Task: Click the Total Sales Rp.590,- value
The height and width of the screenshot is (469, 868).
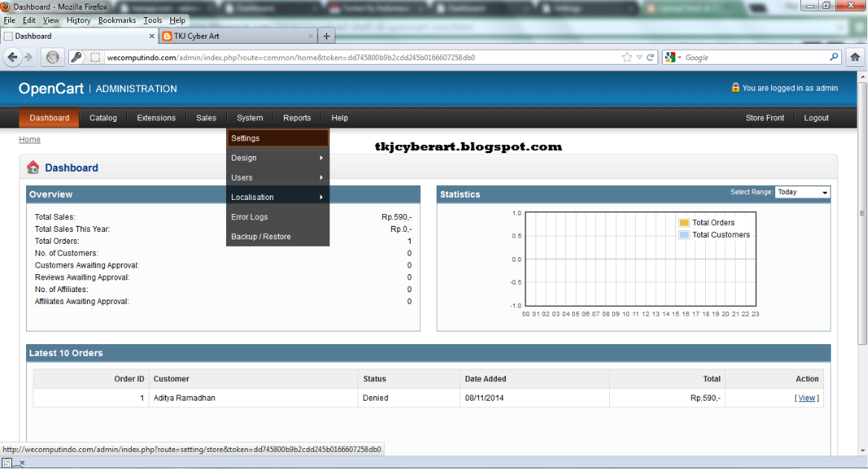Action: pyautogui.click(x=396, y=217)
